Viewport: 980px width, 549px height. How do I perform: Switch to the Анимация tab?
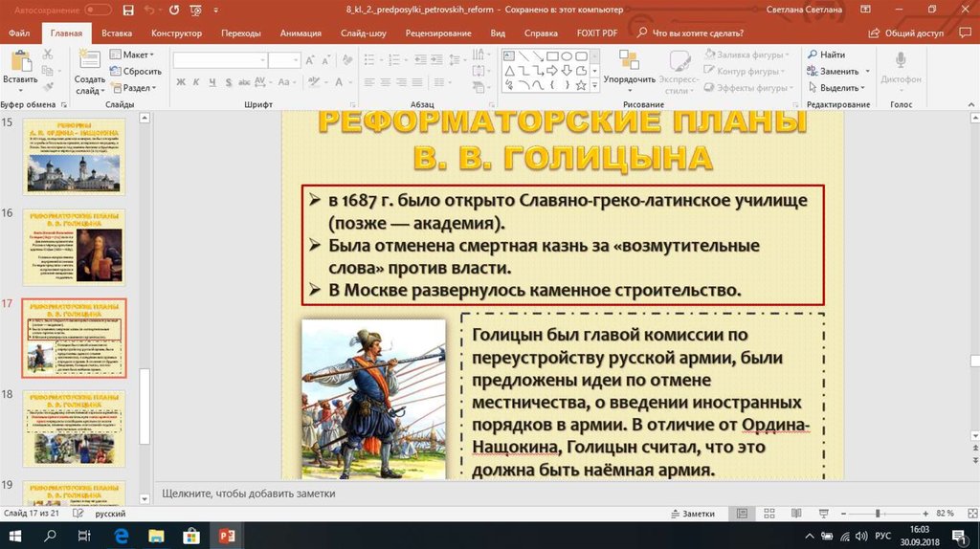pyautogui.click(x=301, y=33)
